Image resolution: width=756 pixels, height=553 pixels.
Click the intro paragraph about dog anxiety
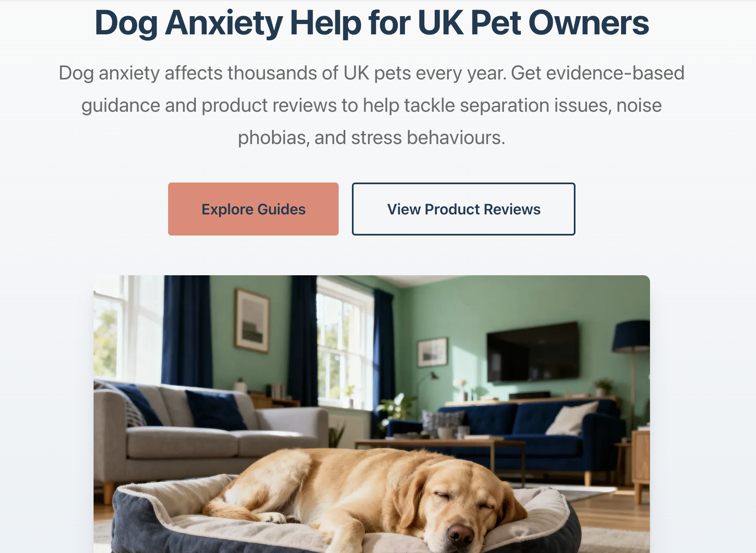tap(372, 105)
